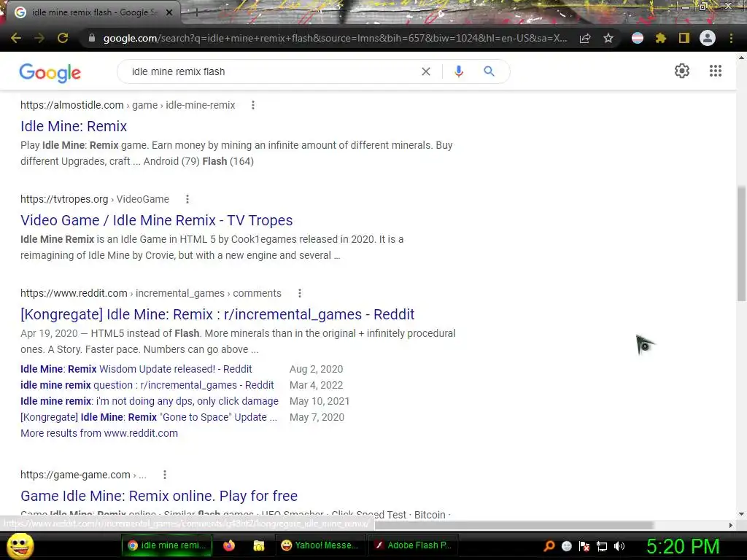
Task: Click the striped extension icon in toolbar
Action: pos(638,38)
